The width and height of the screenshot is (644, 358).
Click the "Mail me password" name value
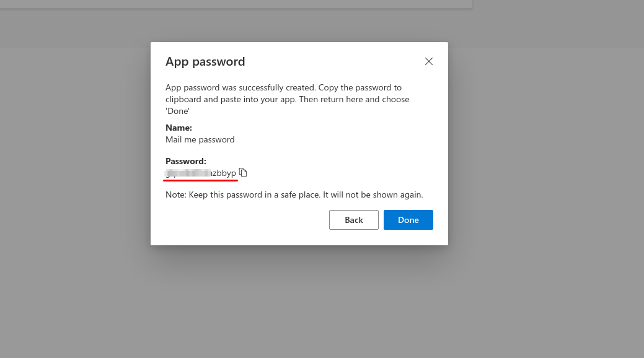point(200,139)
